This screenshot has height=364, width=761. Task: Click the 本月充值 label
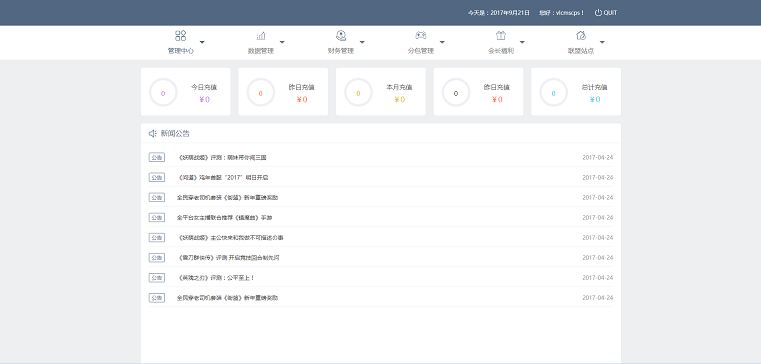[x=399, y=87]
